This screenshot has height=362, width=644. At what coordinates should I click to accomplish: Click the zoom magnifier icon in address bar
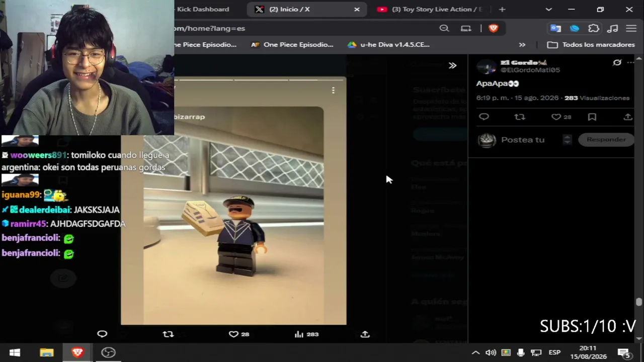pos(444,28)
